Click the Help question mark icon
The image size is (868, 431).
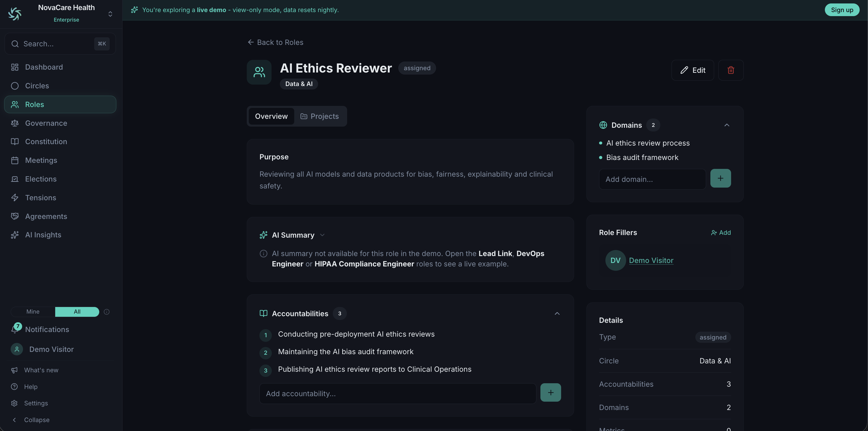coord(14,386)
